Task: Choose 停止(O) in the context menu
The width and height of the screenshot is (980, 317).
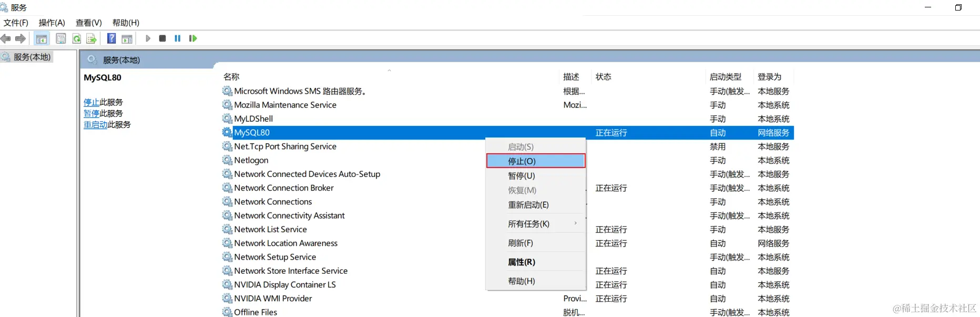Action: coord(536,161)
